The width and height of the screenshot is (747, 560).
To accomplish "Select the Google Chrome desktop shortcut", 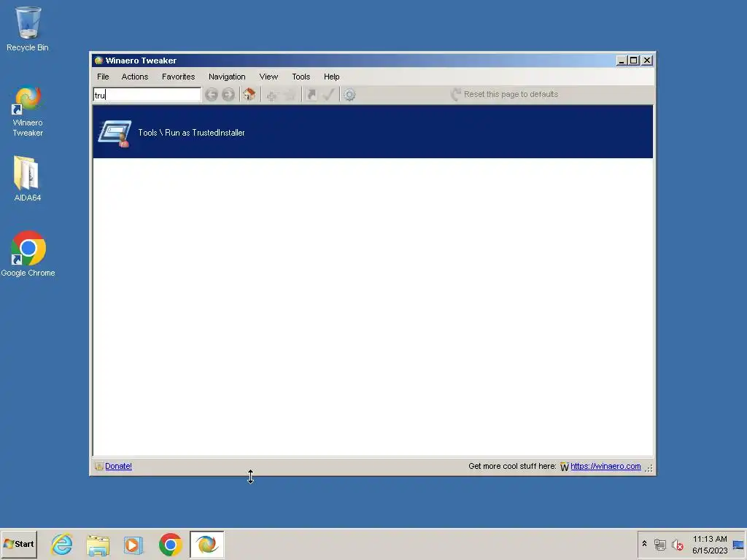I will [28, 254].
